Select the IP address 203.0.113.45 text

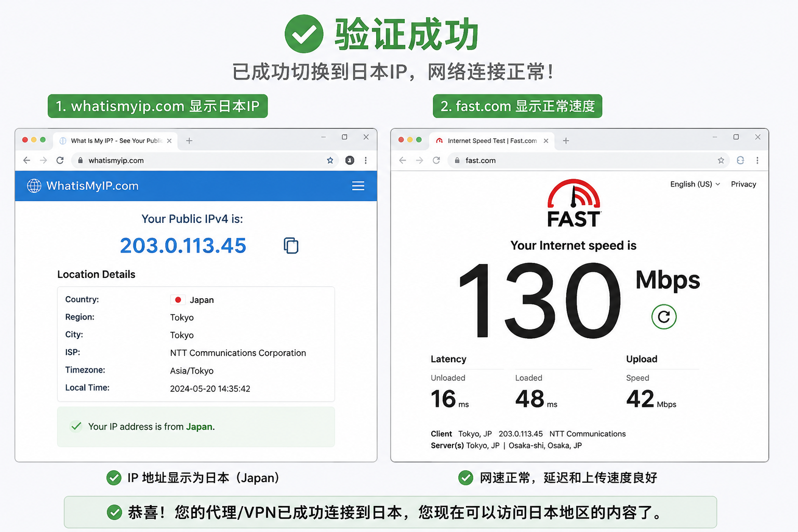183,246
